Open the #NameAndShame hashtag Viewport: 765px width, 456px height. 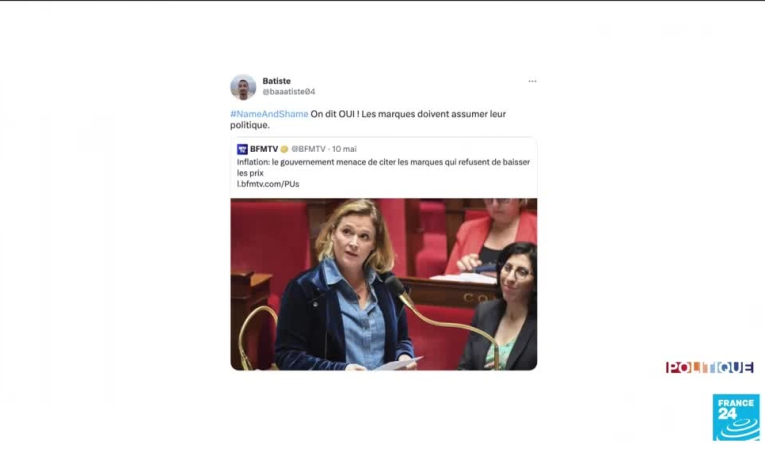(269, 114)
